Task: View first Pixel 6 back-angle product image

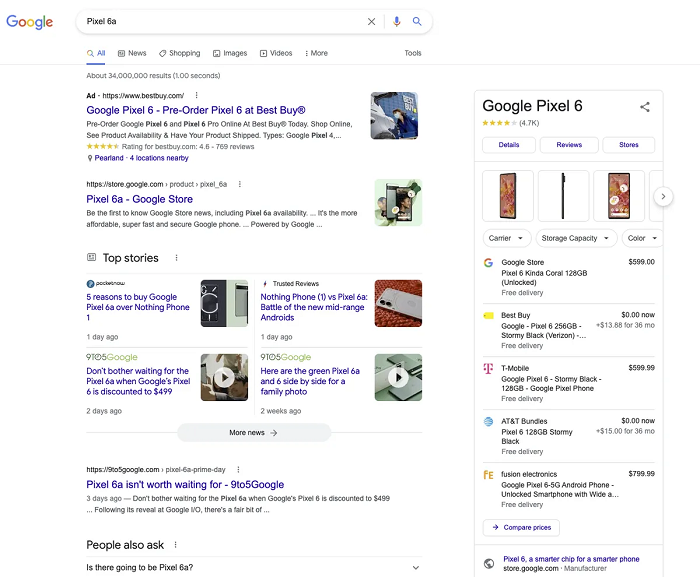Action: (508, 196)
